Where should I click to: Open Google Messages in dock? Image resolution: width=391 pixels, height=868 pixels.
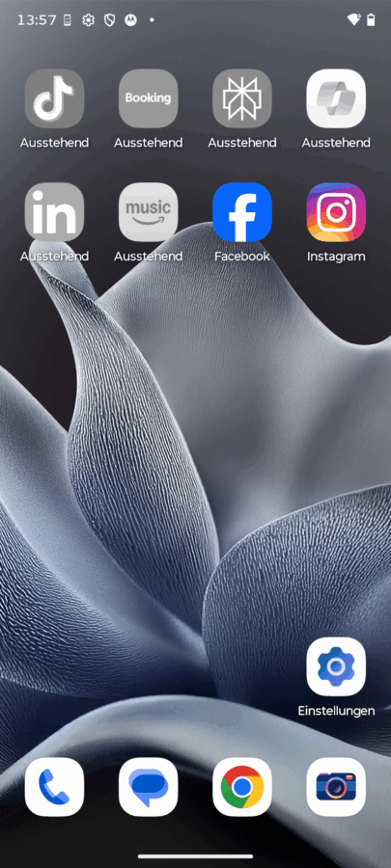point(149,787)
